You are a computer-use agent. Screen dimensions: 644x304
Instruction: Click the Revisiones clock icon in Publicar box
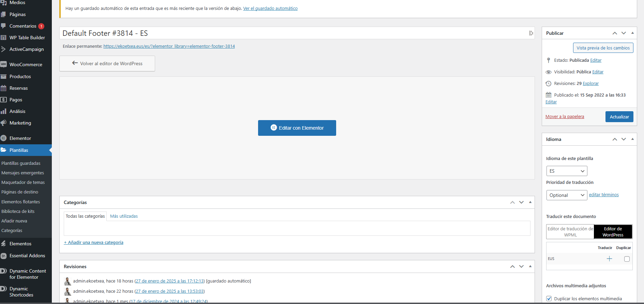pos(548,84)
